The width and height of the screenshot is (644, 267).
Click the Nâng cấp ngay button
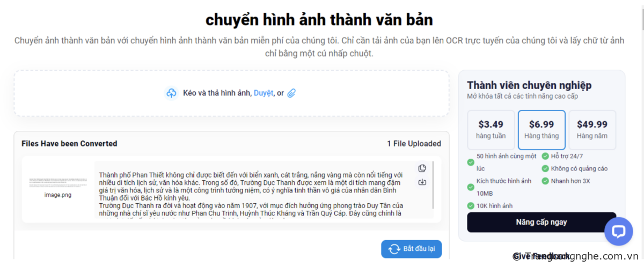[541, 222]
